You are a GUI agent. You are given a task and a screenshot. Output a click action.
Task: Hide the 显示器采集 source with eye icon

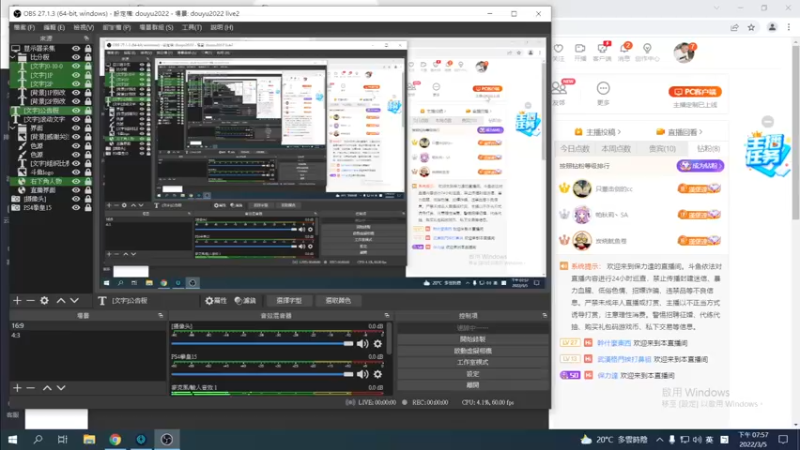[76, 48]
